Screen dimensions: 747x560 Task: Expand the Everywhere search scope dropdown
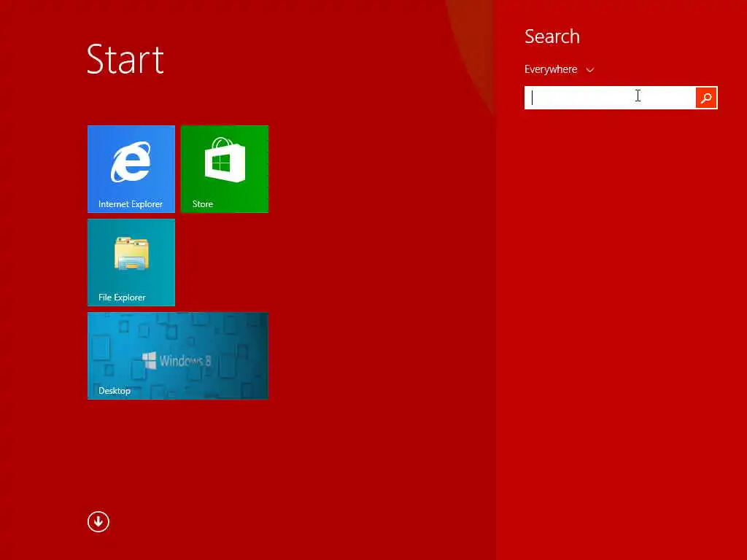560,69
